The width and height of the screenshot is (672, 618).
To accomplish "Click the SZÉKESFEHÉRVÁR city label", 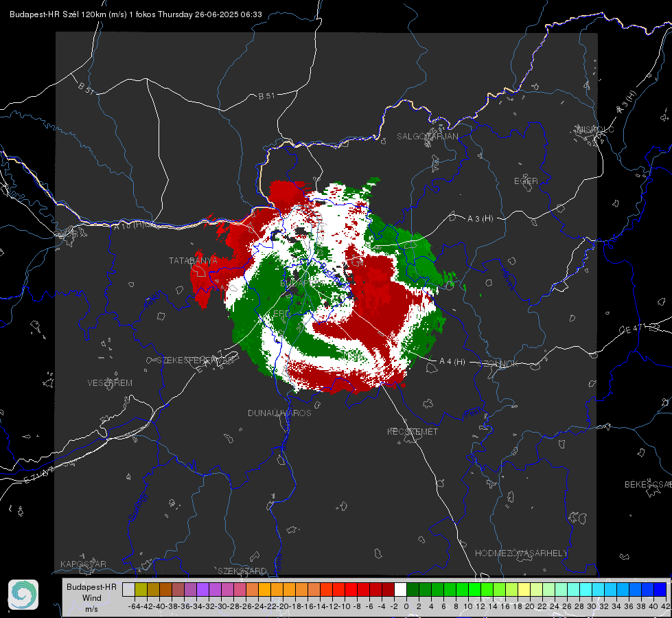I will click(196, 360).
